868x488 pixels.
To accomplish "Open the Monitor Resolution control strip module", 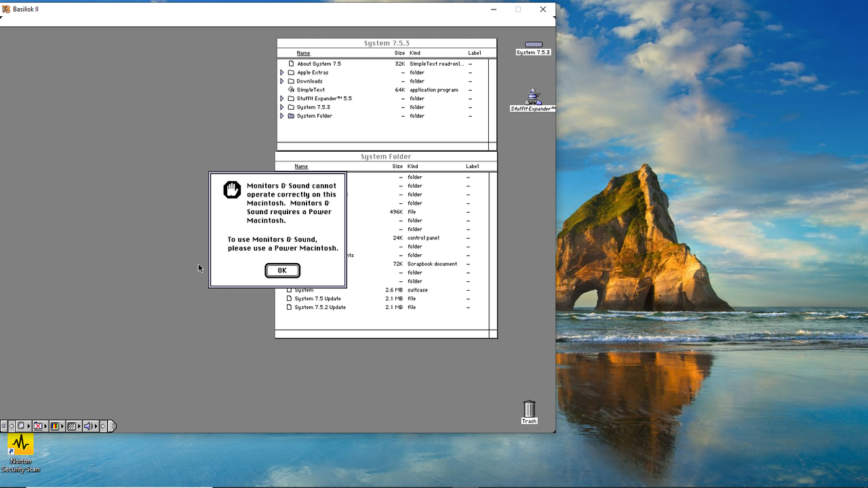I will pyautogui.click(x=74, y=426).
